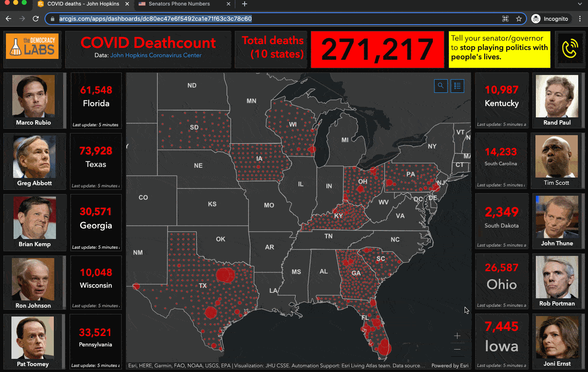Click the Rob Portman name label
This screenshot has width=588, height=372.
point(557,303)
